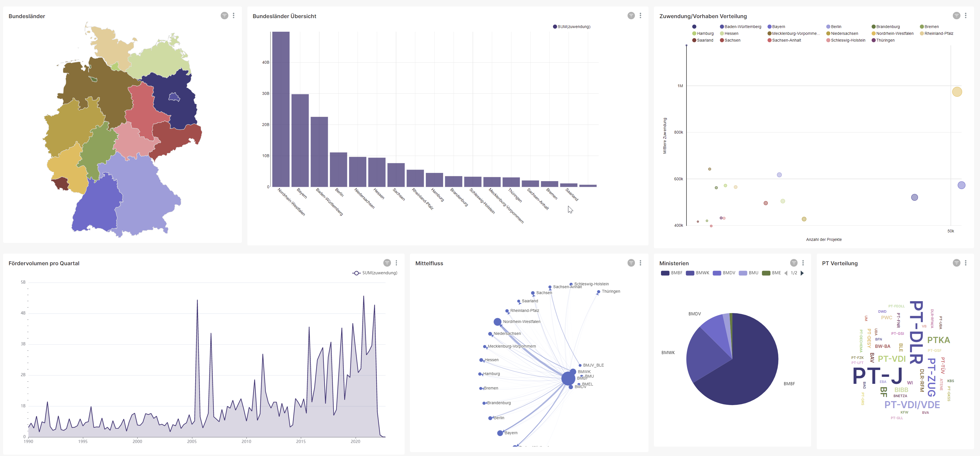Toggle Brandenburg series in scatter legend

point(886,27)
